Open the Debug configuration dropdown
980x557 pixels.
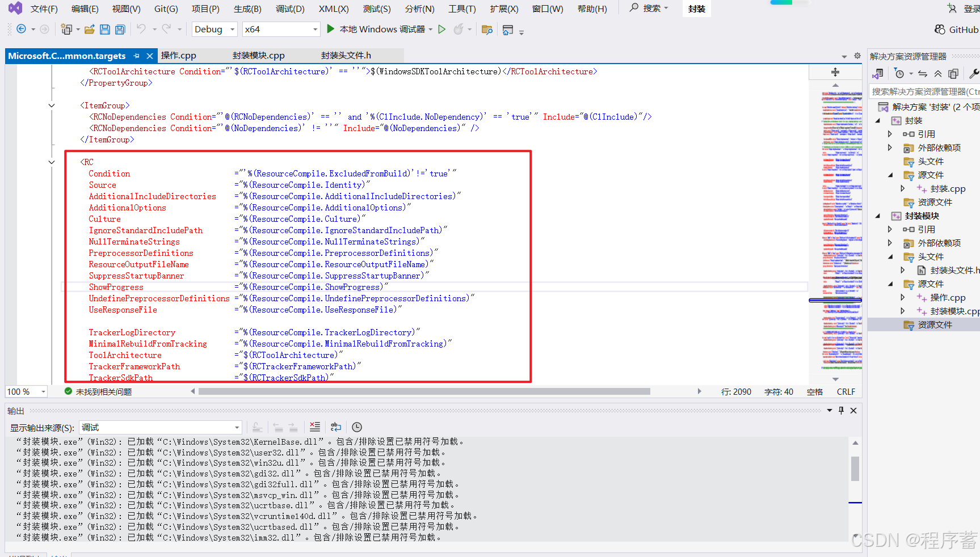(x=214, y=29)
